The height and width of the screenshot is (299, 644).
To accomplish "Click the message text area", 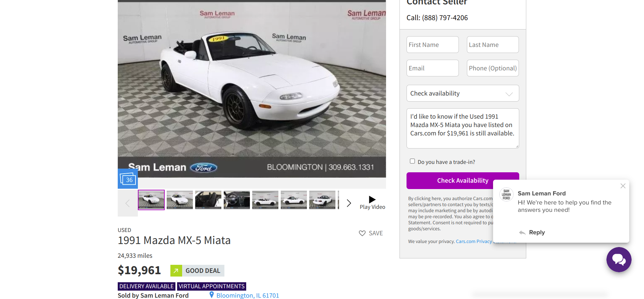I will pyautogui.click(x=463, y=128).
